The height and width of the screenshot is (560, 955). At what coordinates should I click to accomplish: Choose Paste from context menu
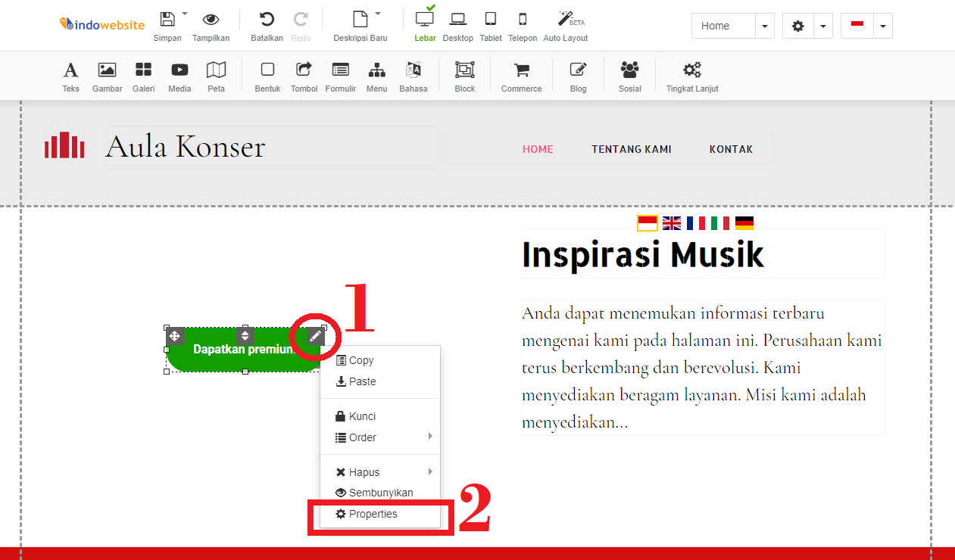tap(380, 381)
